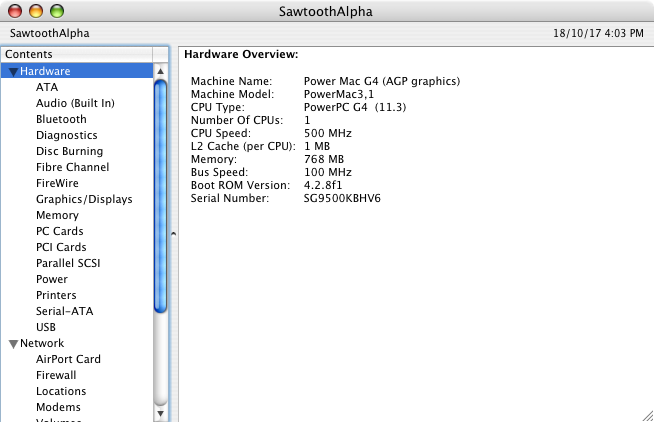
Task: Open Serial-ATA information
Action: pos(65,311)
